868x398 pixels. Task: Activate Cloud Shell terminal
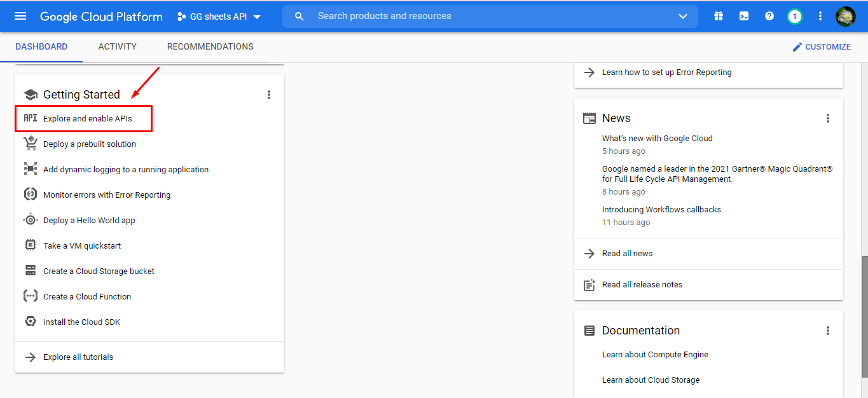(x=744, y=16)
